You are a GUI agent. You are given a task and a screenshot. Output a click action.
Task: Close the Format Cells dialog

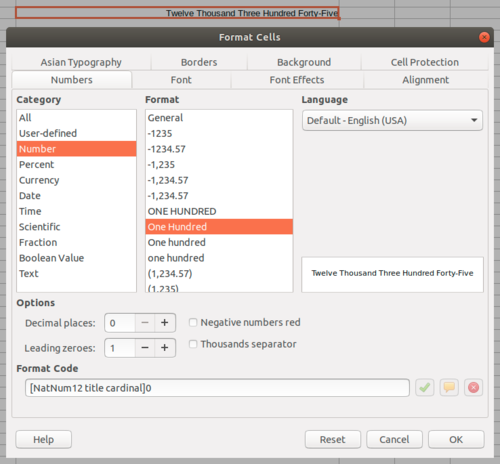click(x=484, y=37)
